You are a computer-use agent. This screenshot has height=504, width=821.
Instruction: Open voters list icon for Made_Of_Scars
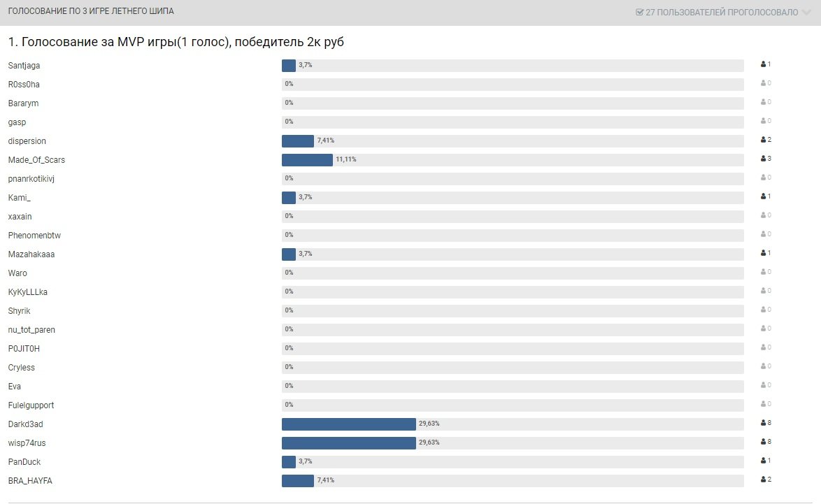(x=764, y=159)
